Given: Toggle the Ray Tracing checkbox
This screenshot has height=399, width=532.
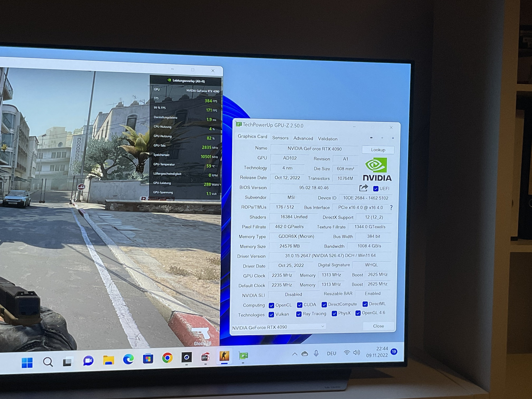Looking at the screenshot, I should [x=299, y=314].
